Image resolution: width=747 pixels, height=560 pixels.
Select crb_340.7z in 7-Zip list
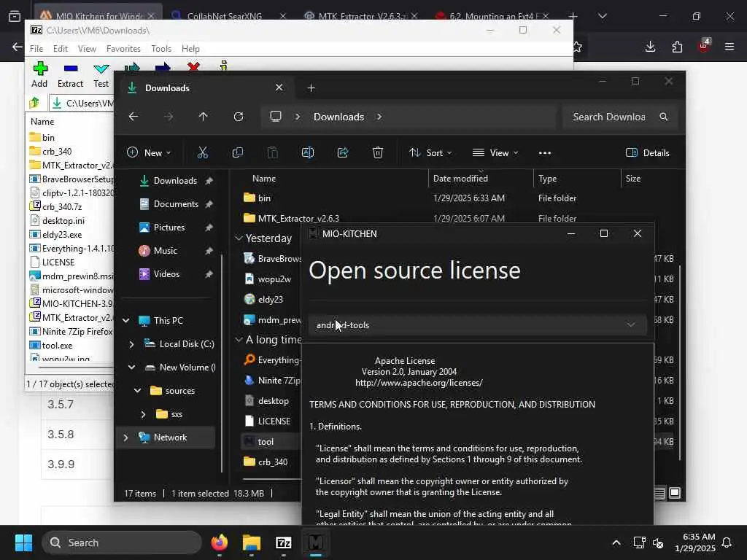click(x=62, y=206)
